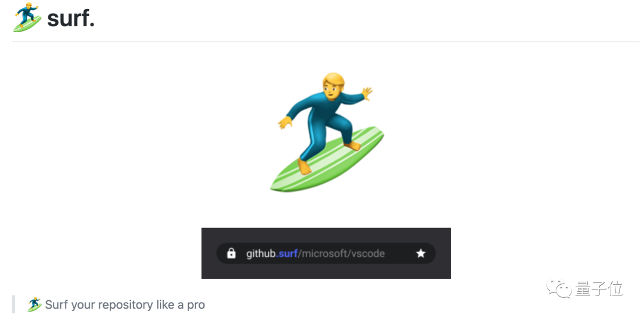Click the rounded address bar pill
The width and height of the screenshot is (644, 317).
pos(326,253)
